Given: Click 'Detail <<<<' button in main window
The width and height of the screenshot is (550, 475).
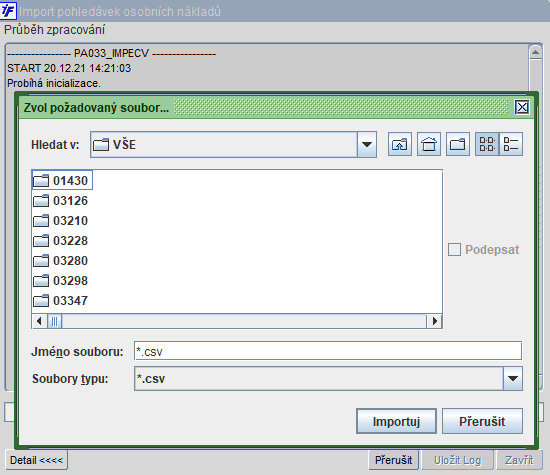Looking at the screenshot, I should (36, 460).
